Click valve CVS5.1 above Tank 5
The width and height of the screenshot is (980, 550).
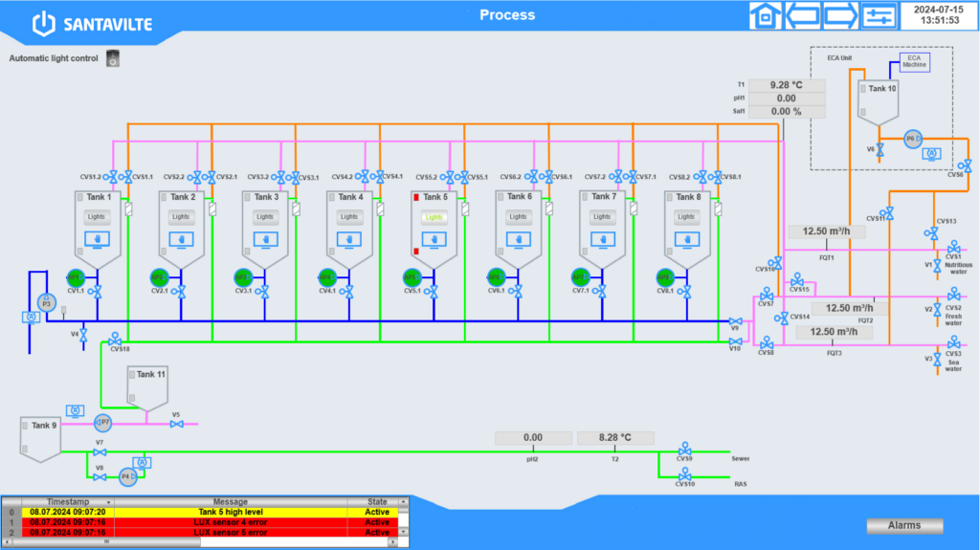(464, 178)
